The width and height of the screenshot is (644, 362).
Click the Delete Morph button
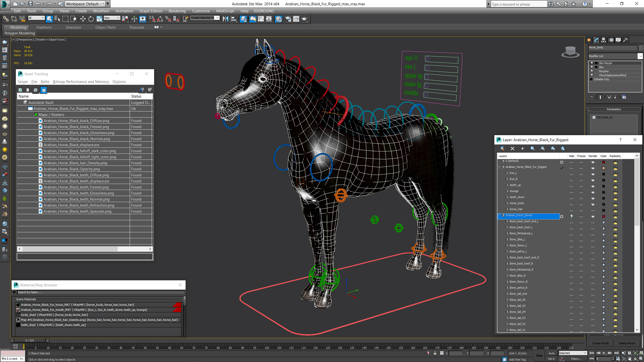[x=627, y=343]
